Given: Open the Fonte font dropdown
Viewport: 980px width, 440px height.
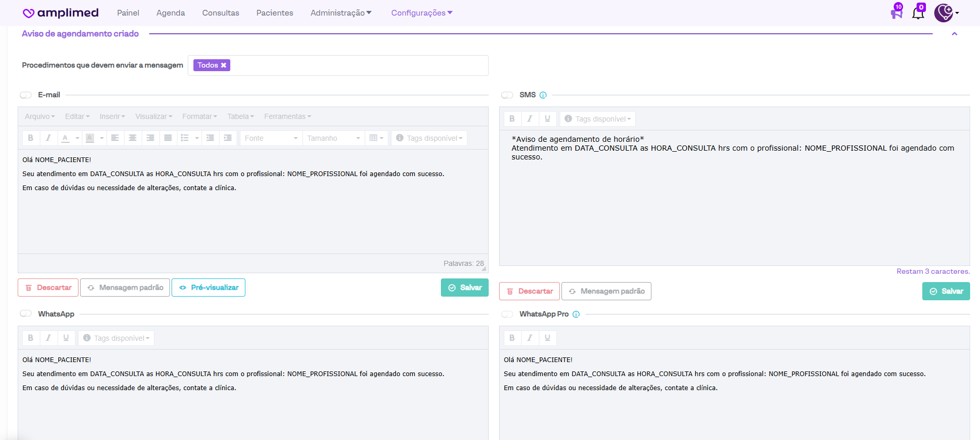Looking at the screenshot, I should pos(271,138).
